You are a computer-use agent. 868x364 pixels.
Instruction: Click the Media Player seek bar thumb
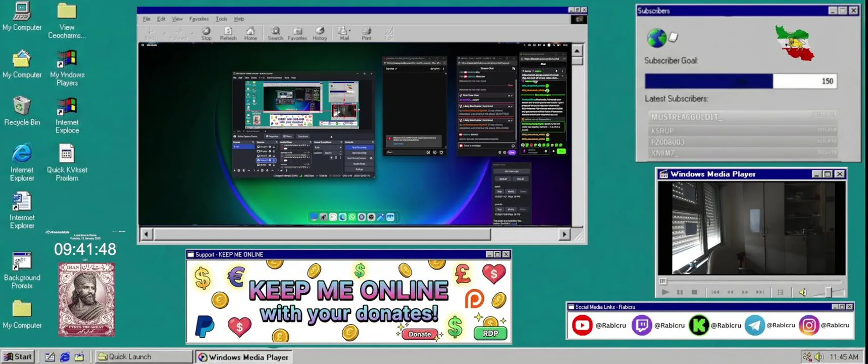[663, 282]
